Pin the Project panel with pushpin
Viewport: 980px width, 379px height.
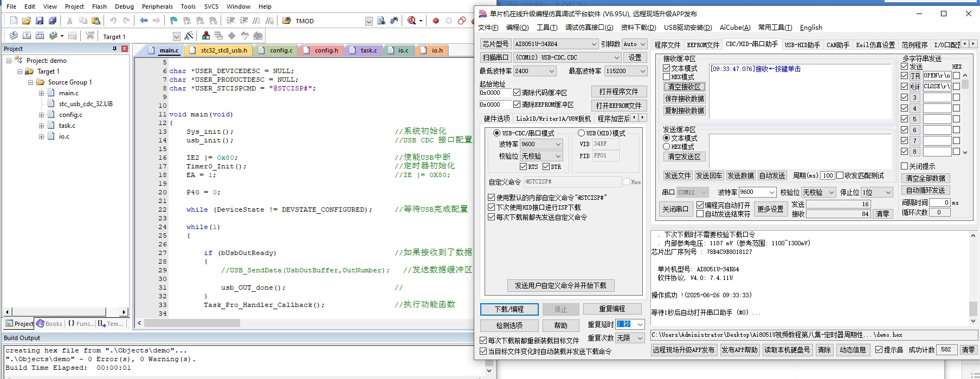[x=114, y=48]
